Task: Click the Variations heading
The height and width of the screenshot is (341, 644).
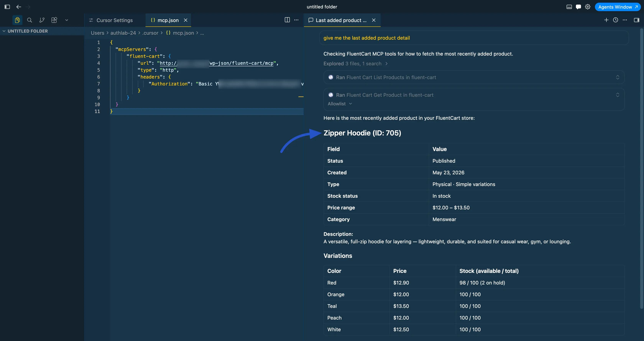Action: pos(338,256)
